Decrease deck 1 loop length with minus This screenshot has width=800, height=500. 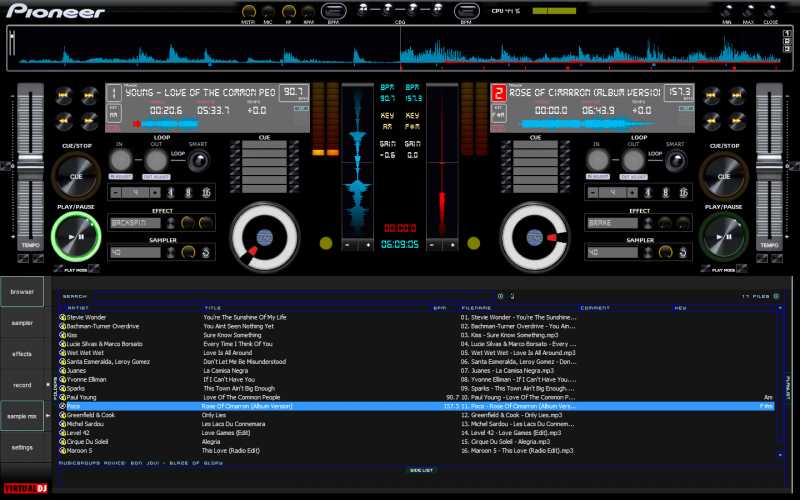116,192
